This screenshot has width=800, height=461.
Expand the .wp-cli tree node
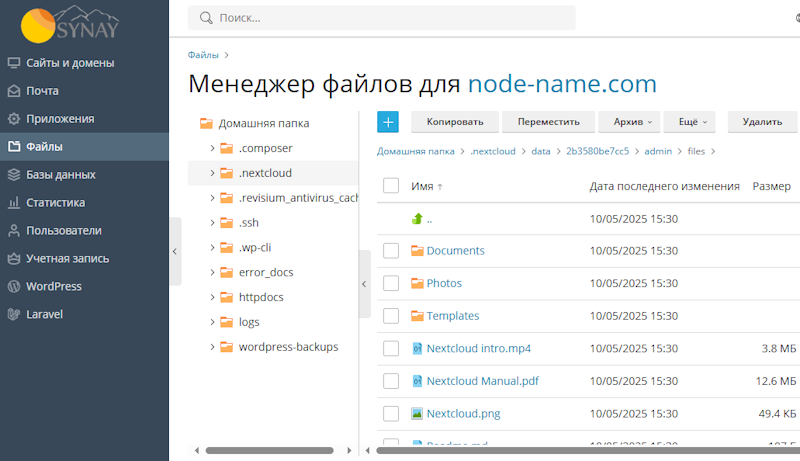coord(212,247)
